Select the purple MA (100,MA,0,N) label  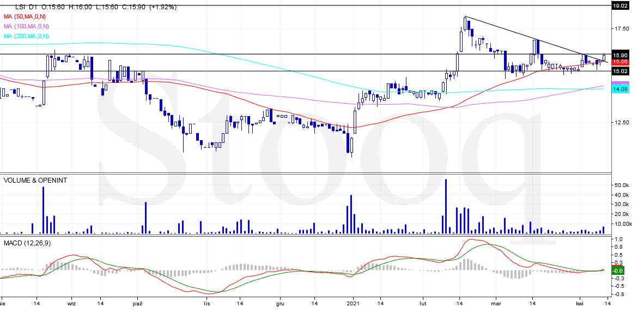tap(27, 26)
